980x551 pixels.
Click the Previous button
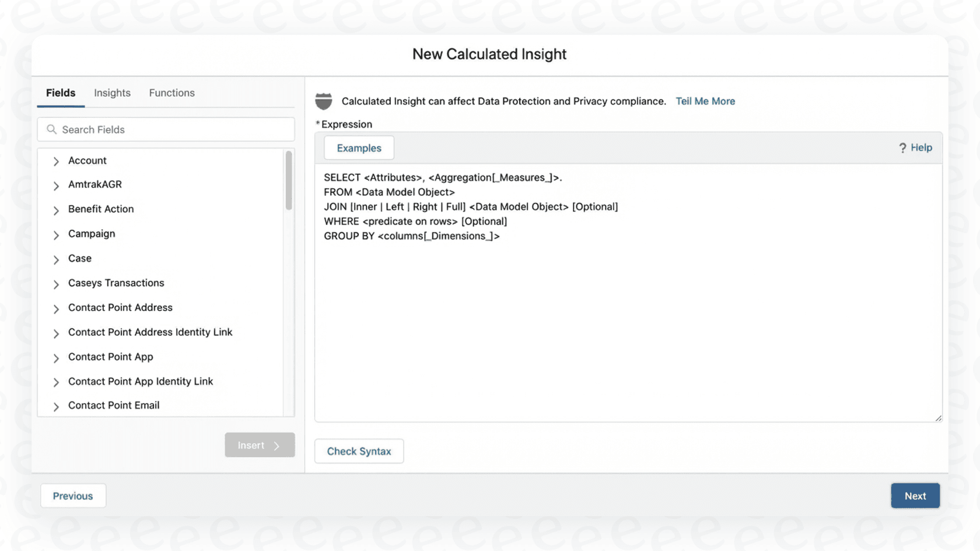(72, 496)
